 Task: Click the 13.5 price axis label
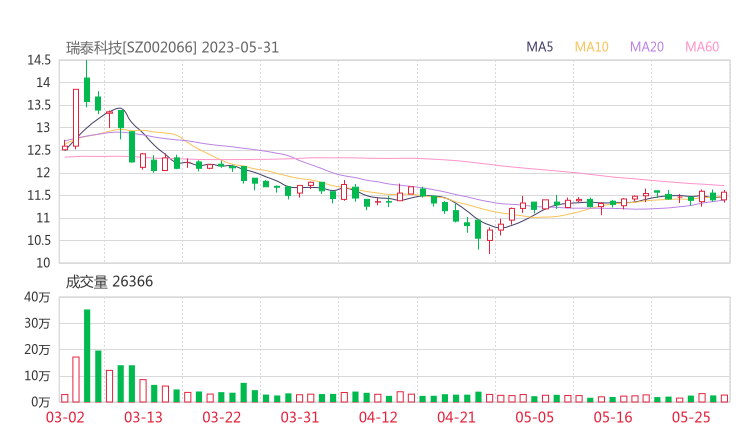(39, 105)
